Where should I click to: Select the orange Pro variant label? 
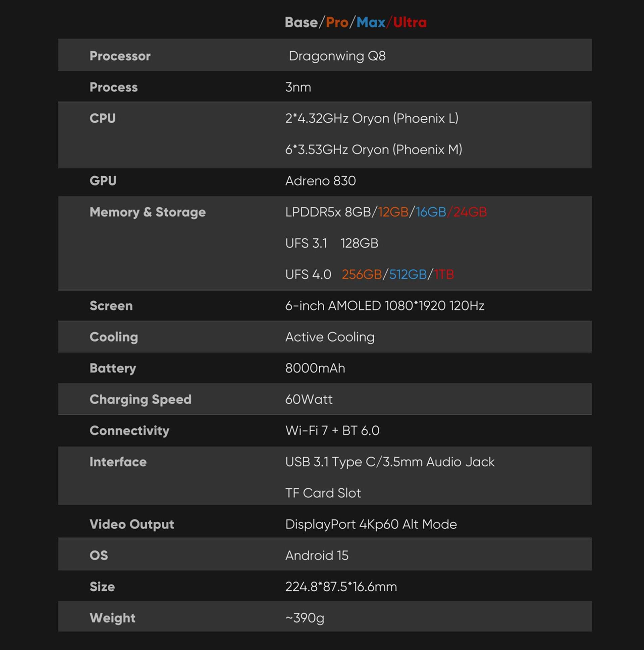[337, 22]
